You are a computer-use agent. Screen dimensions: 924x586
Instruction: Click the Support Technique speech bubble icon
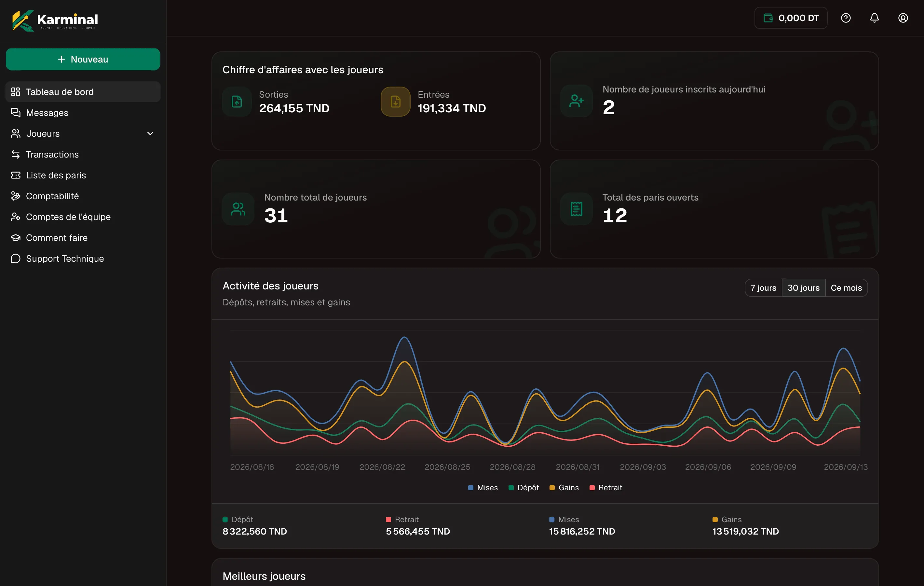coord(15,258)
